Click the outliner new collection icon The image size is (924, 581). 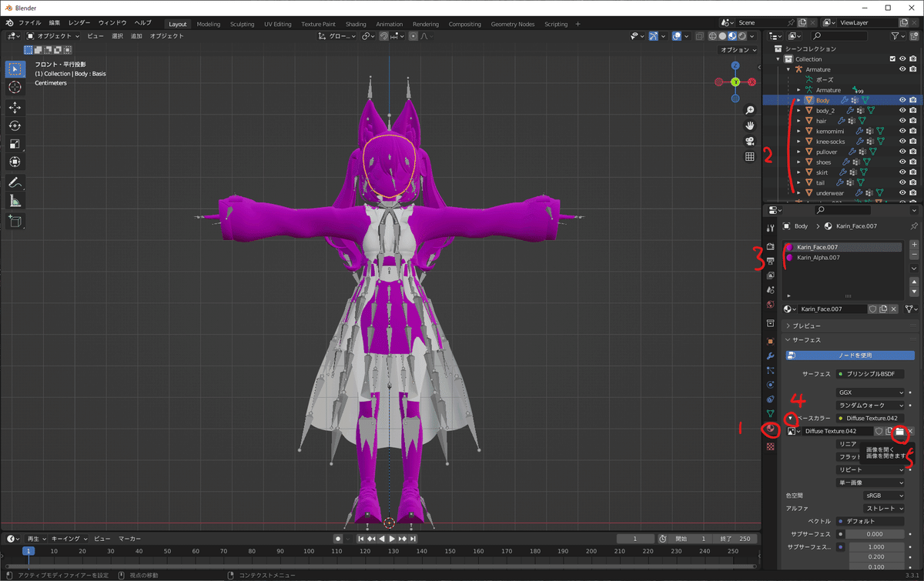pos(913,36)
